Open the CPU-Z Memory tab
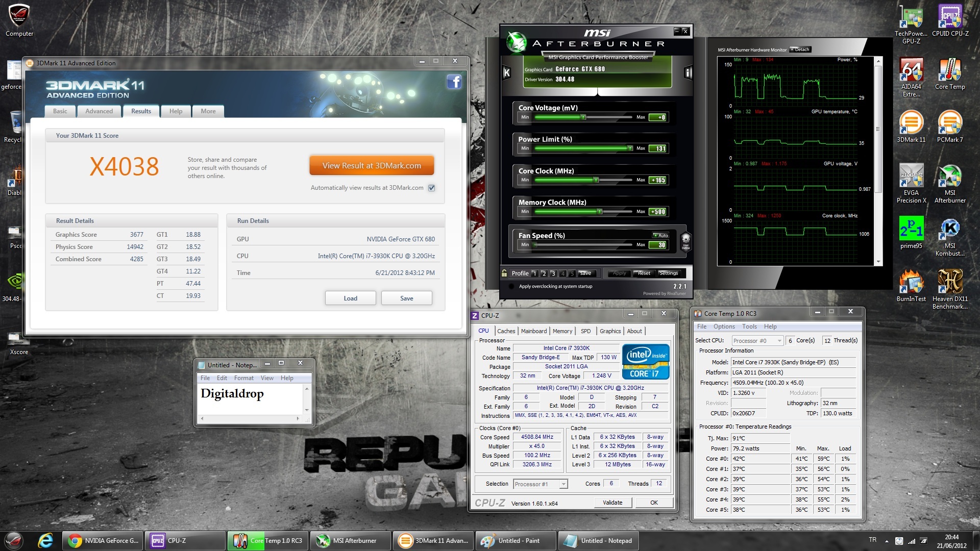 tap(562, 331)
